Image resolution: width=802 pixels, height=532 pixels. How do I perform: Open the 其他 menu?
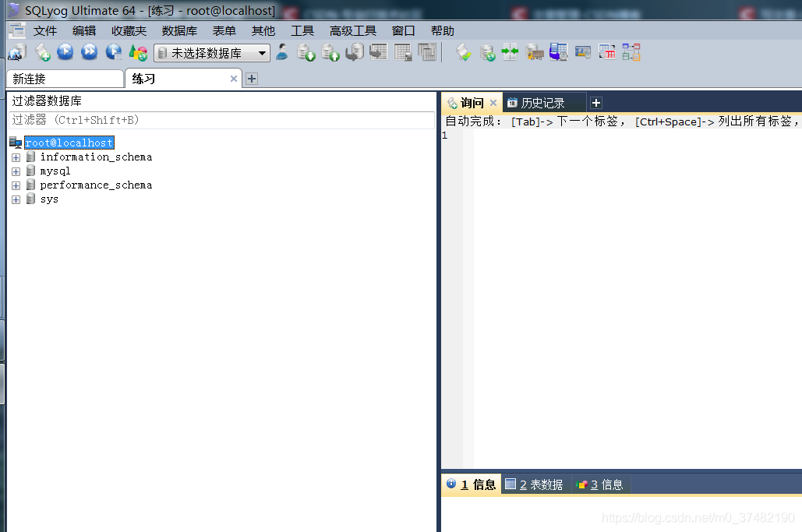263,31
